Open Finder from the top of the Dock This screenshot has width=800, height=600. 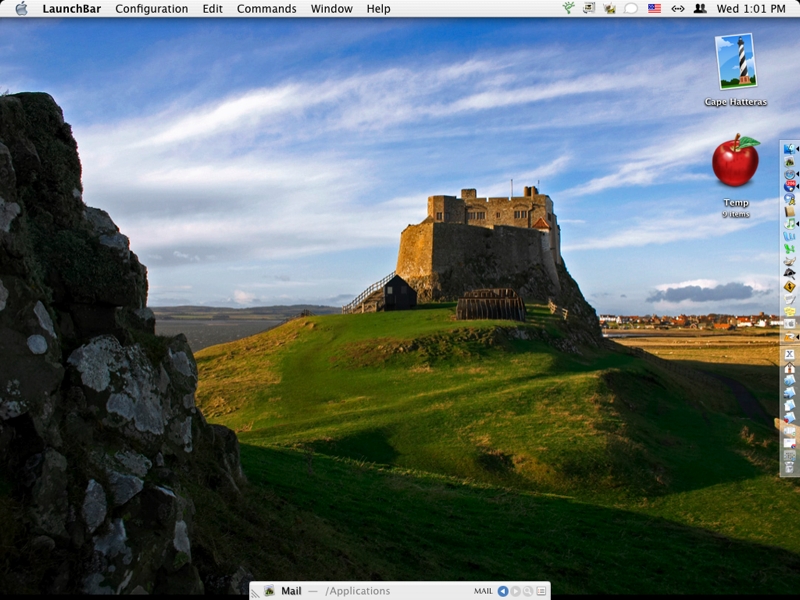pyautogui.click(x=789, y=149)
